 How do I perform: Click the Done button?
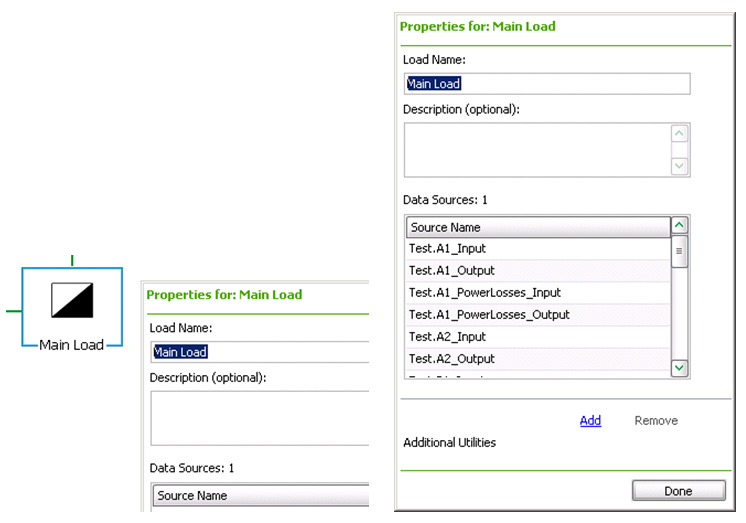point(678,491)
